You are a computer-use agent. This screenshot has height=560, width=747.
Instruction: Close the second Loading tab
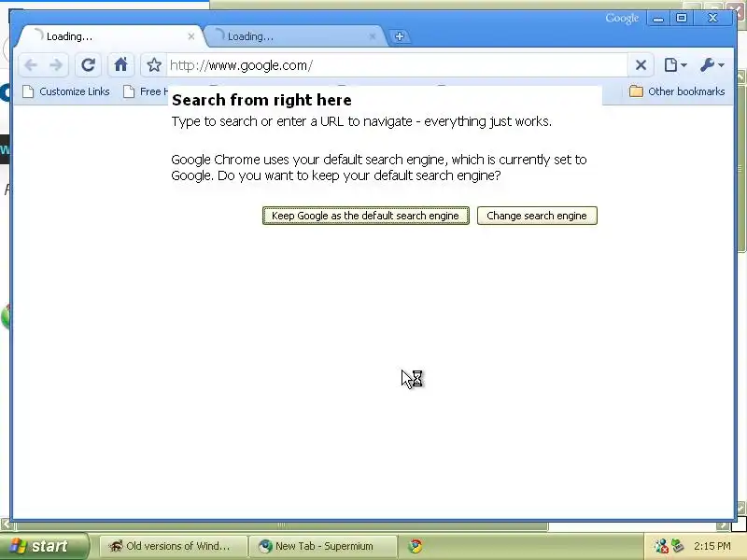[372, 36]
